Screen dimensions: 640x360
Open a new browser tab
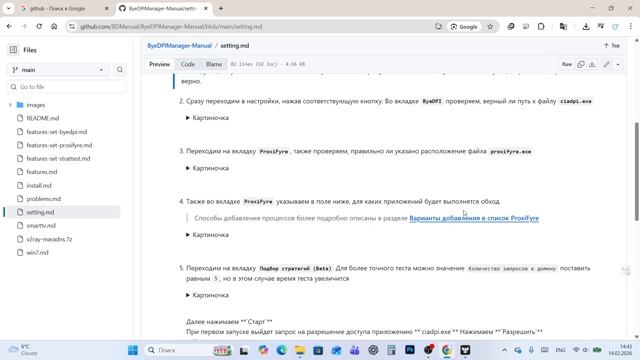(220, 8)
